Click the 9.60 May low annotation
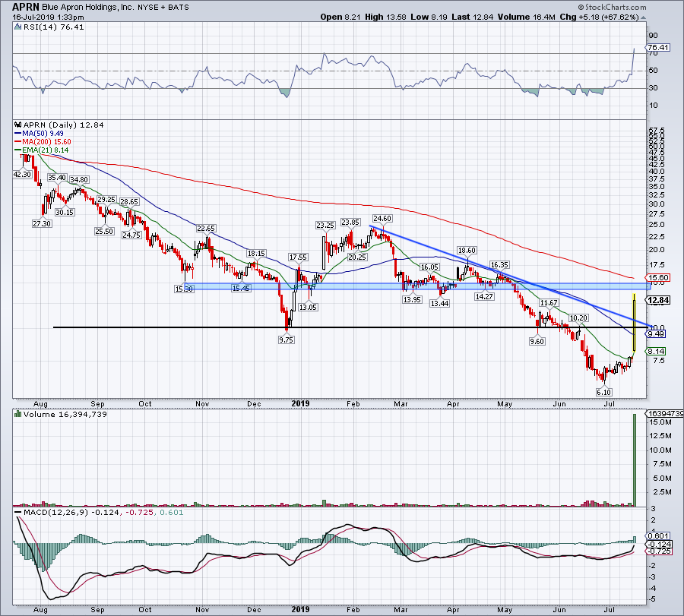 (537, 341)
